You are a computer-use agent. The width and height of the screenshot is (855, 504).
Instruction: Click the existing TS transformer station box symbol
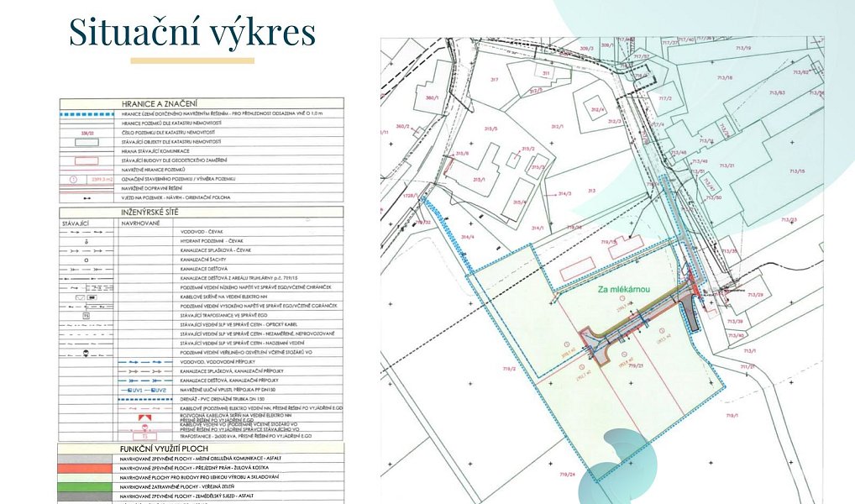pos(87,316)
